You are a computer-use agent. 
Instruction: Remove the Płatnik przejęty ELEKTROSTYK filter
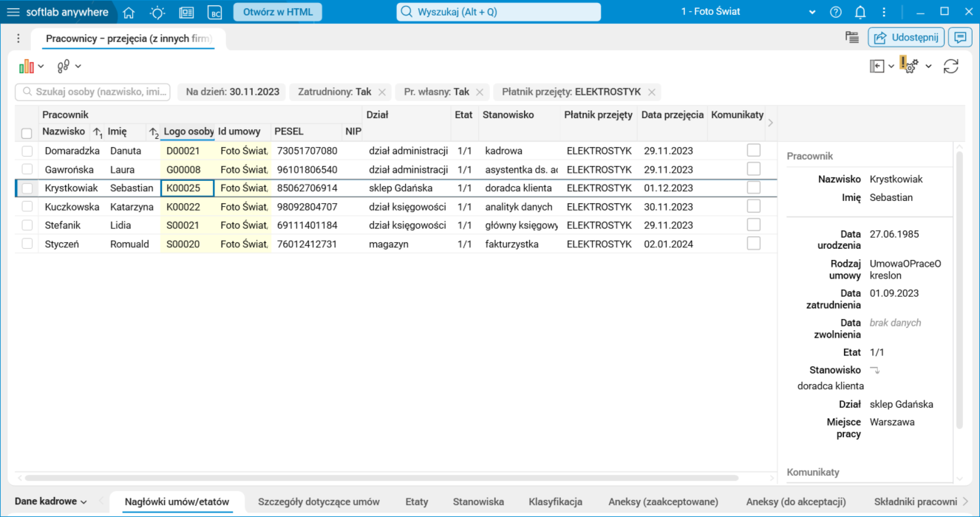[x=652, y=92]
